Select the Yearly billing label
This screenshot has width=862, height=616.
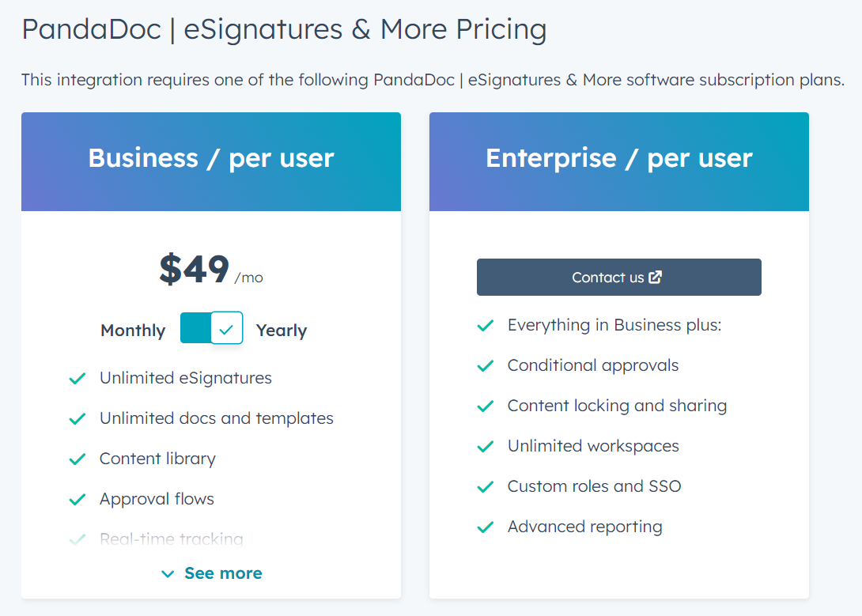click(x=281, y=331)
